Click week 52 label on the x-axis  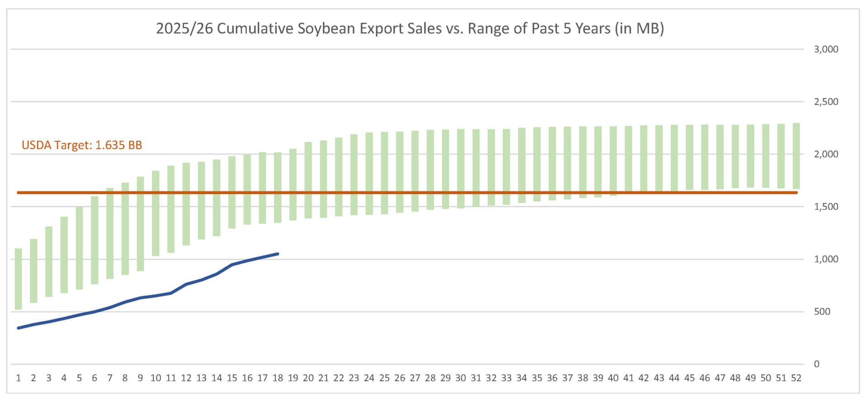796,378
